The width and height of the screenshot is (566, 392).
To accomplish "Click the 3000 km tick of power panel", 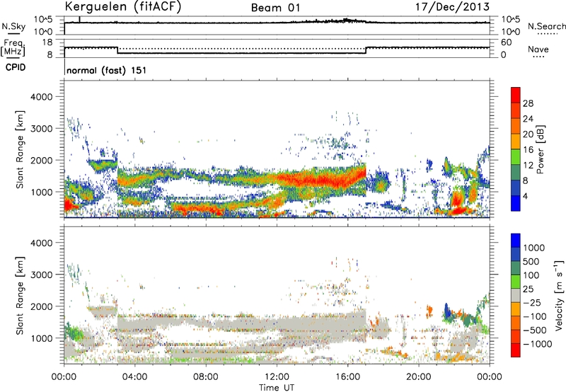I will [42, 129].
